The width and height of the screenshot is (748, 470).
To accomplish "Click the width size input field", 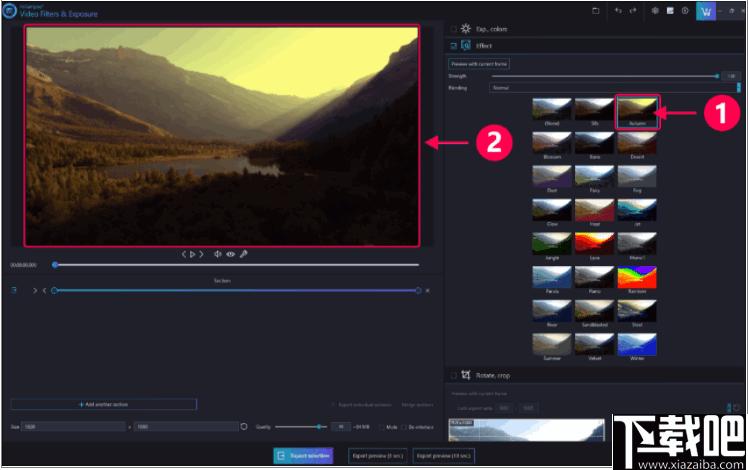I will [x=74, y=427].
